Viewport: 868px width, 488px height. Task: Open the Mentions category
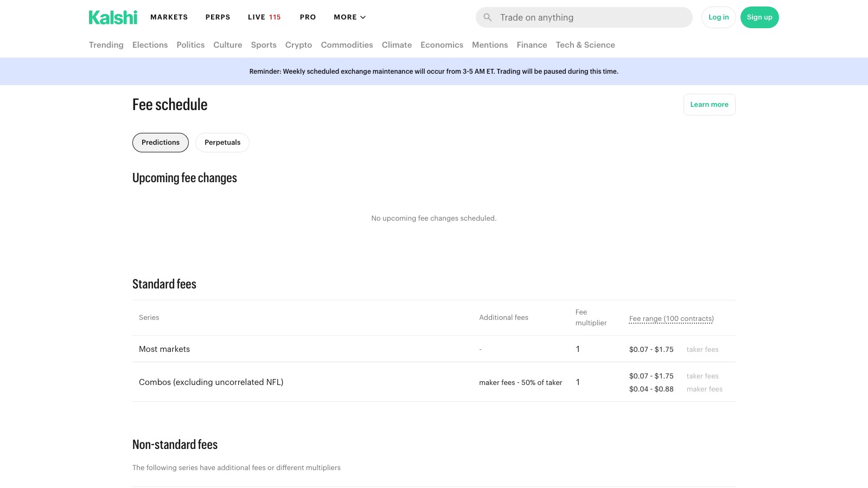coord(490,45)
